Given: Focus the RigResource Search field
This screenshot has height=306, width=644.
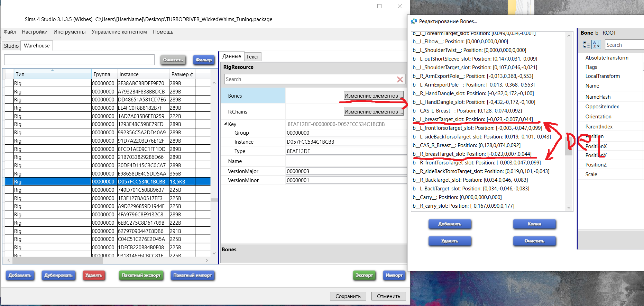Looking at the screenshot, I should click(310, 79).
